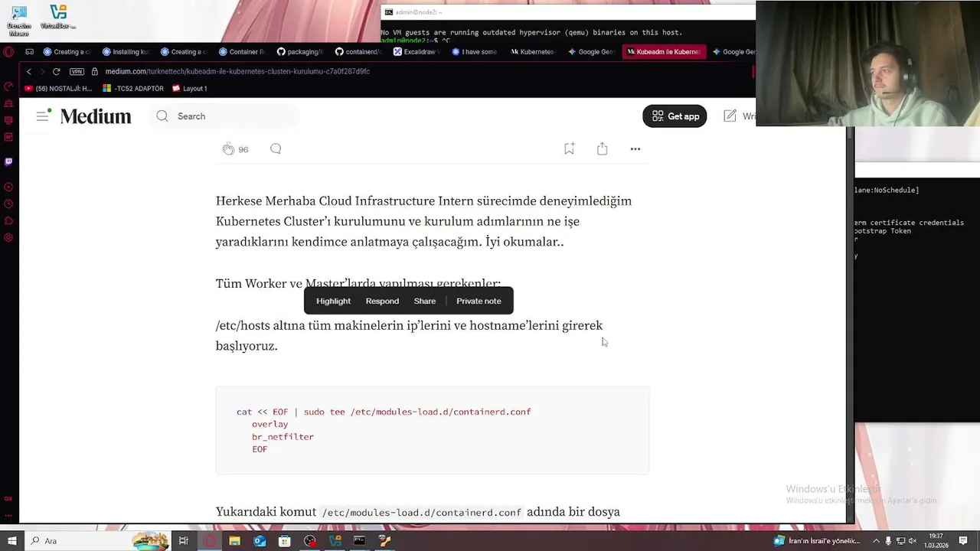980x551 pixels.
Task: Open the Opera main menu icon
Action: 8,52
